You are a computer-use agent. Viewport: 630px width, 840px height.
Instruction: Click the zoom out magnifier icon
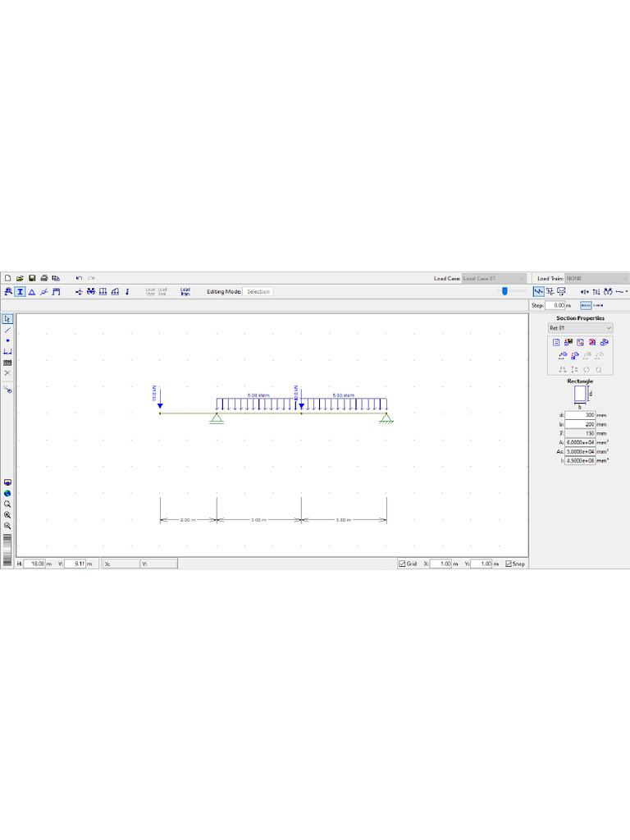7,526
